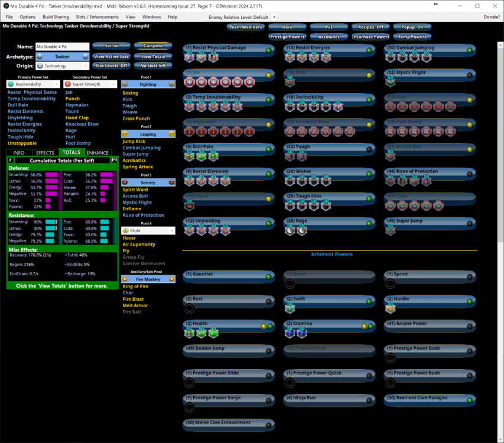
Task: Click empty enhancement slot under Sprint
Action: 390,284
